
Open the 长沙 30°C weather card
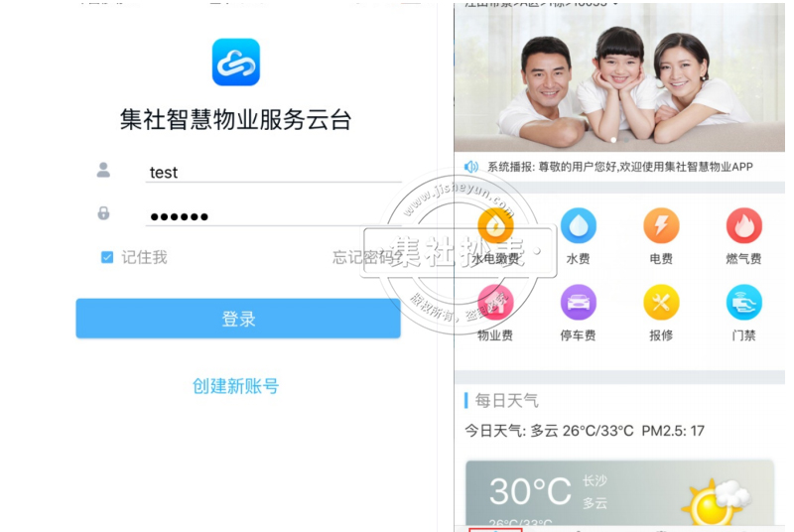point(619,493)
